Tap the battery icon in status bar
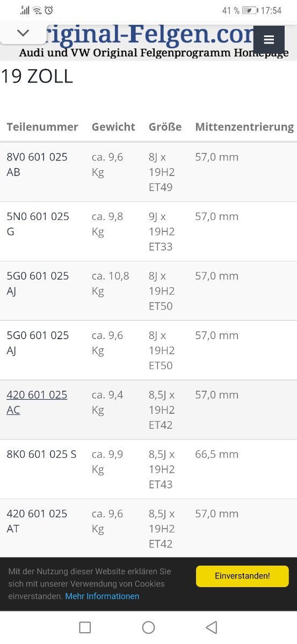The height and width of the screenshot is (644, 297). 250,10
